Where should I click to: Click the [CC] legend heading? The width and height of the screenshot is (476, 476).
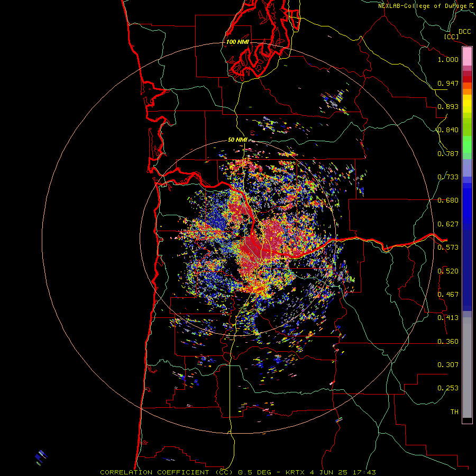point(451,36)
